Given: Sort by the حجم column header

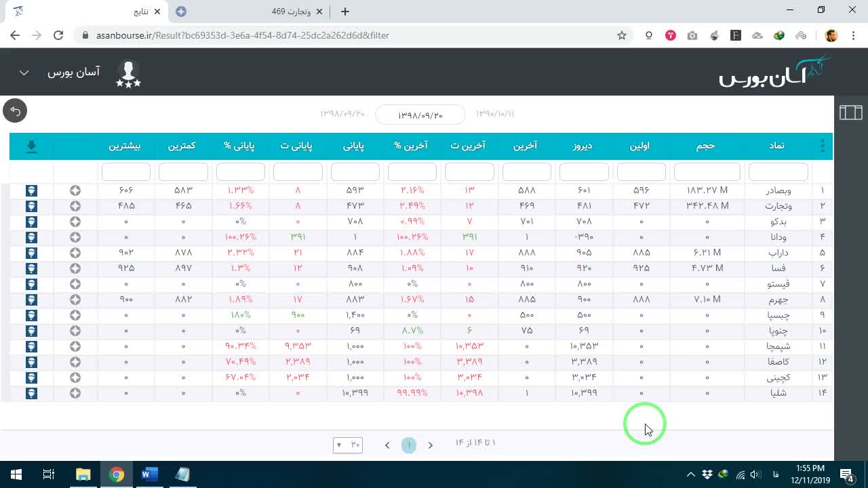Looking at the screenshot, I should pyautogui.click(x=705, y=146).
